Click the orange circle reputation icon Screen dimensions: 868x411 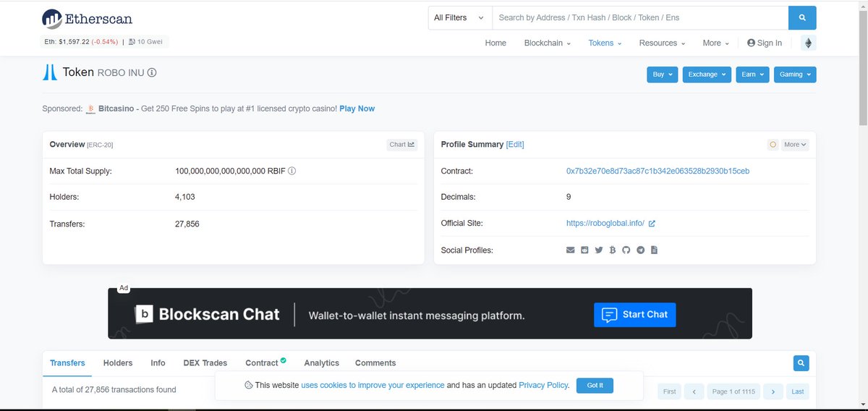(x=773, y=145)
